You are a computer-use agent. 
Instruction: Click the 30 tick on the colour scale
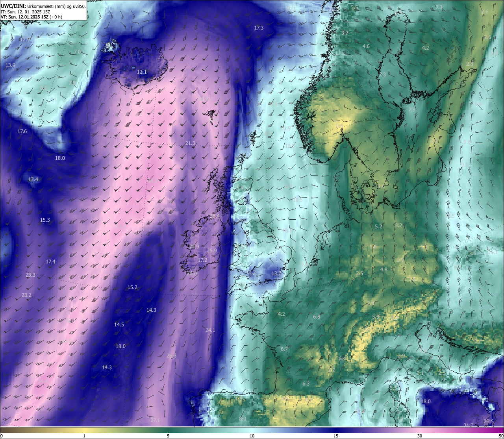420,436
